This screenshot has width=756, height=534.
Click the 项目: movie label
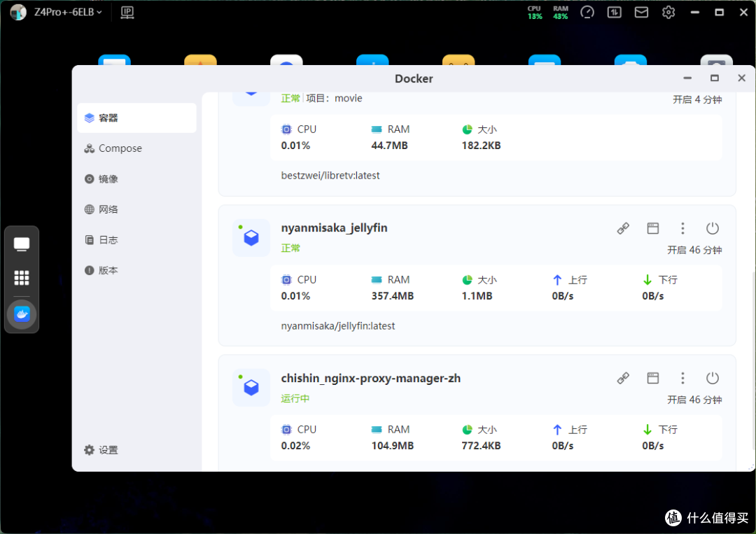coord(334,98)
